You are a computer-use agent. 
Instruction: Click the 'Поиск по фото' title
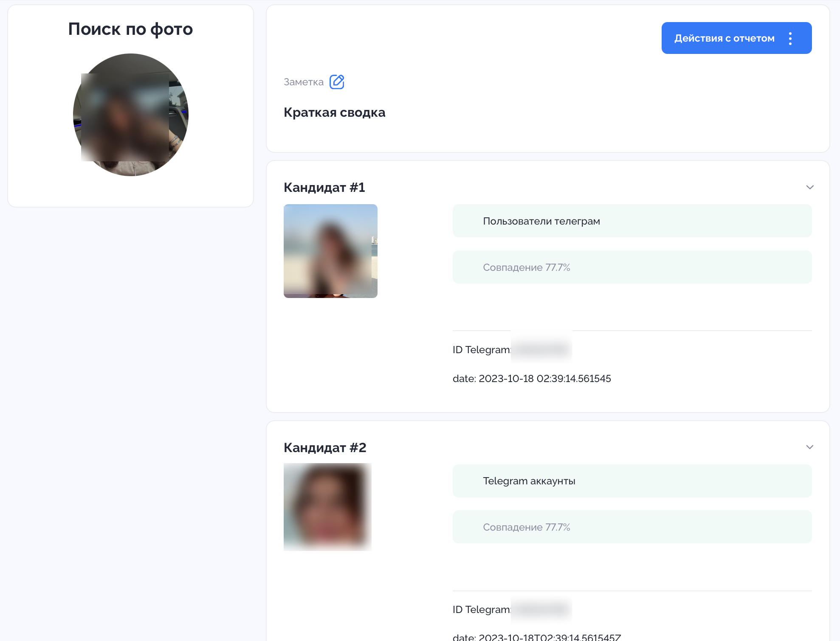[x=130, y=29]
